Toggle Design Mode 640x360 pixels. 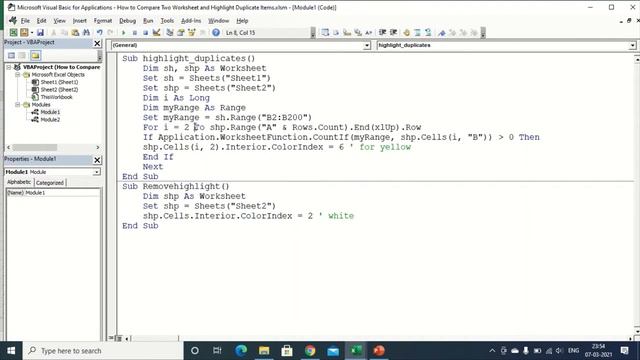click(156, 33)
